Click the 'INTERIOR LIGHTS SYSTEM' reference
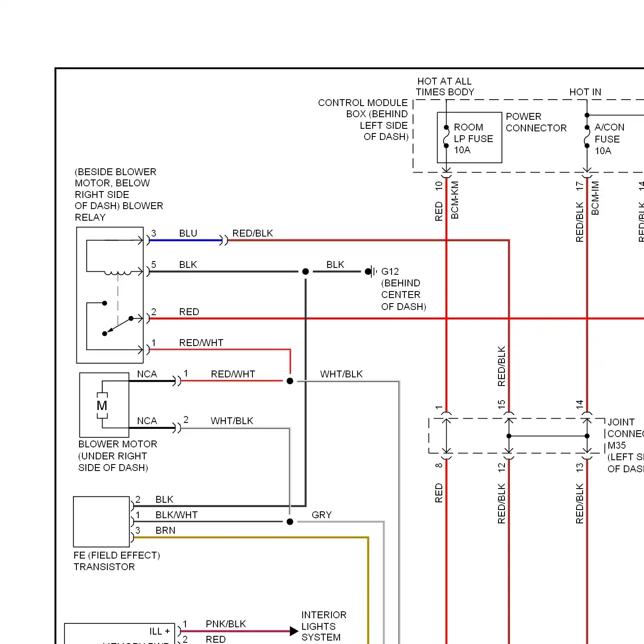This screenshot has height=644, width=644. tap(324, 626)
